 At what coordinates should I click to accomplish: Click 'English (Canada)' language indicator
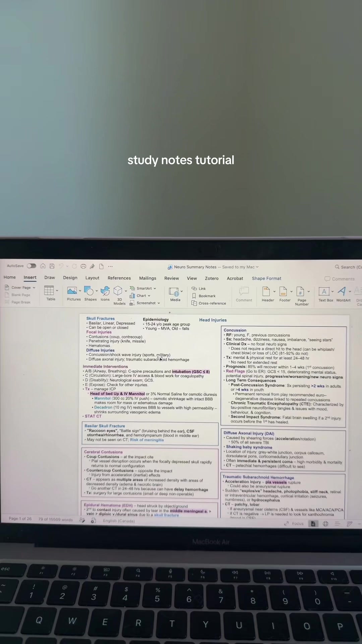[x=119, y=521]
